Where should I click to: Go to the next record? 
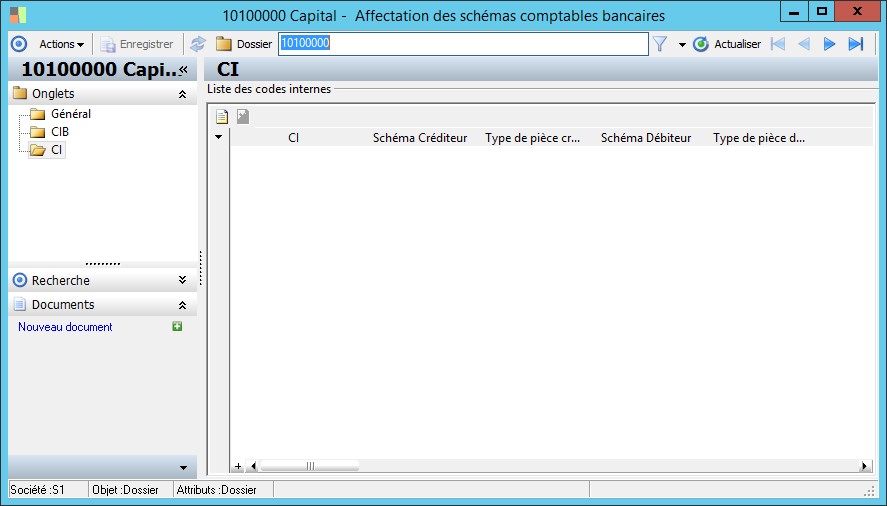(829, 44)
